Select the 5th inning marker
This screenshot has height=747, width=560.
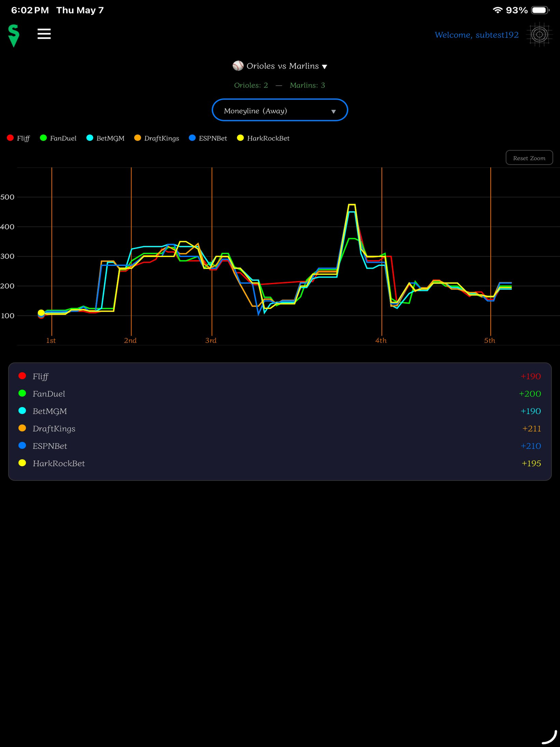coord(489,340)
